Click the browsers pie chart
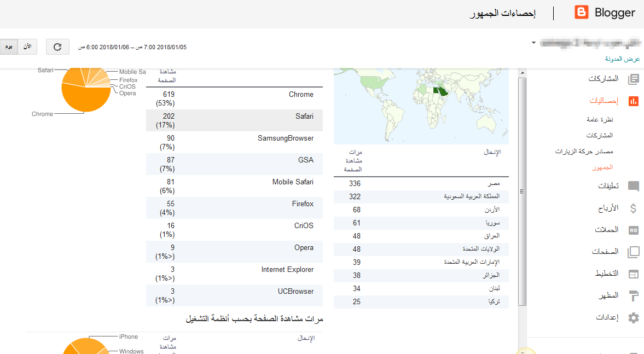 [x=86, y=90]
